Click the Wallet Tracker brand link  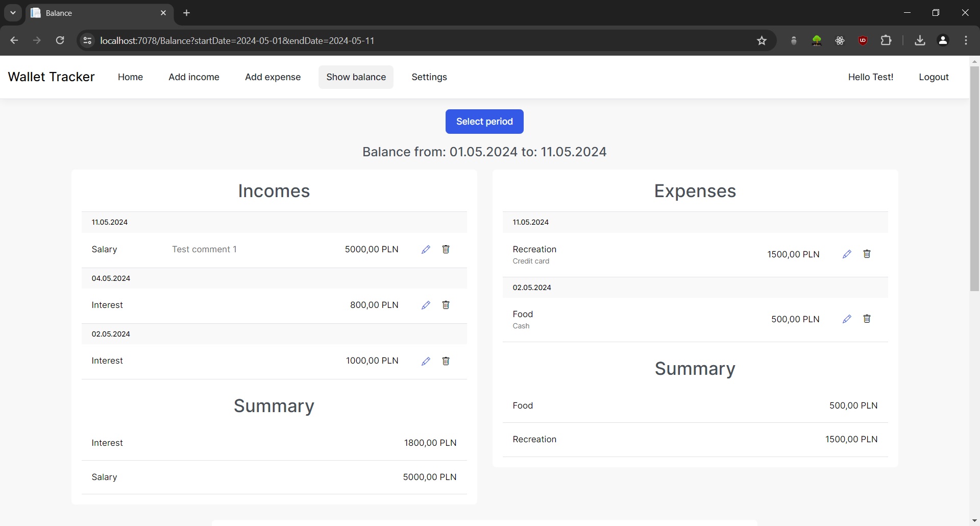(x=52, y=77)
